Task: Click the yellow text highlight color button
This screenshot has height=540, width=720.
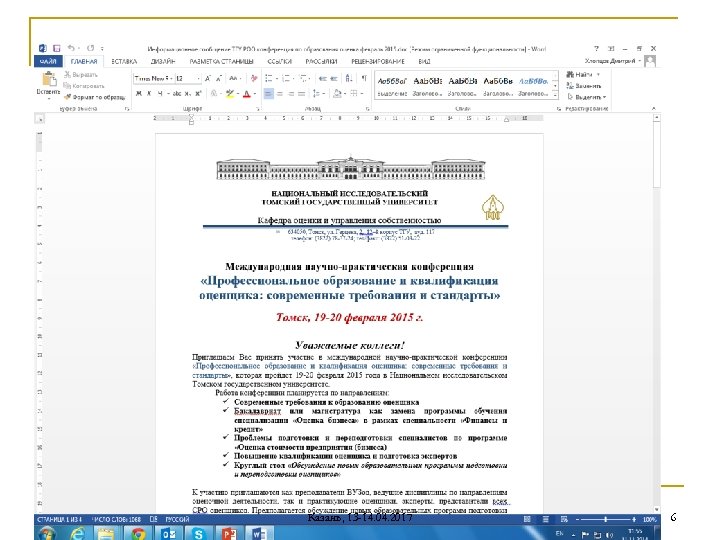Action: [x=230, y=94]
